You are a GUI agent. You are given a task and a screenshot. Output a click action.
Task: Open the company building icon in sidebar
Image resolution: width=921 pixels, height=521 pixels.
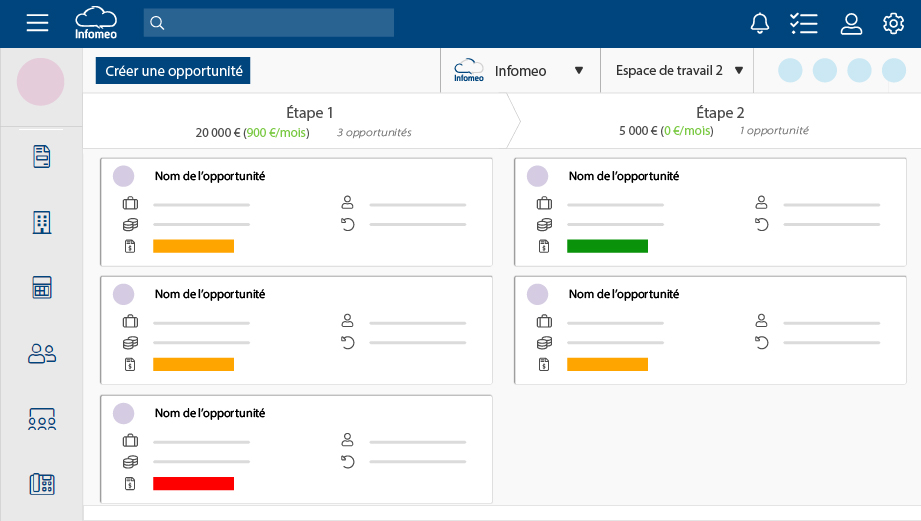(x=42, y=222)
